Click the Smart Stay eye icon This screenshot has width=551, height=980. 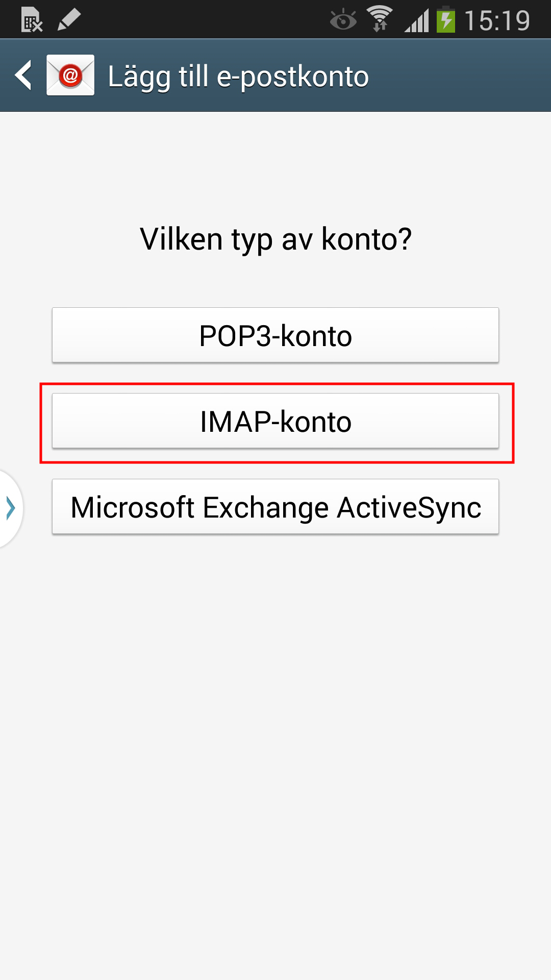pos(343,20)
